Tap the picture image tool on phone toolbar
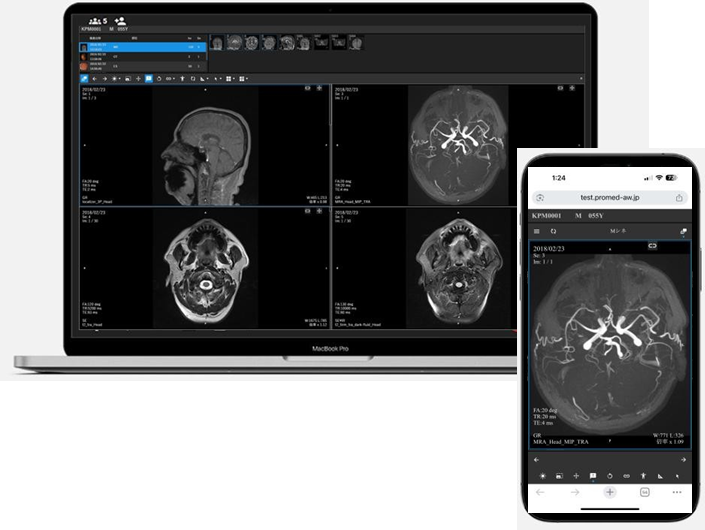705x530 pixels. point(559,476)
